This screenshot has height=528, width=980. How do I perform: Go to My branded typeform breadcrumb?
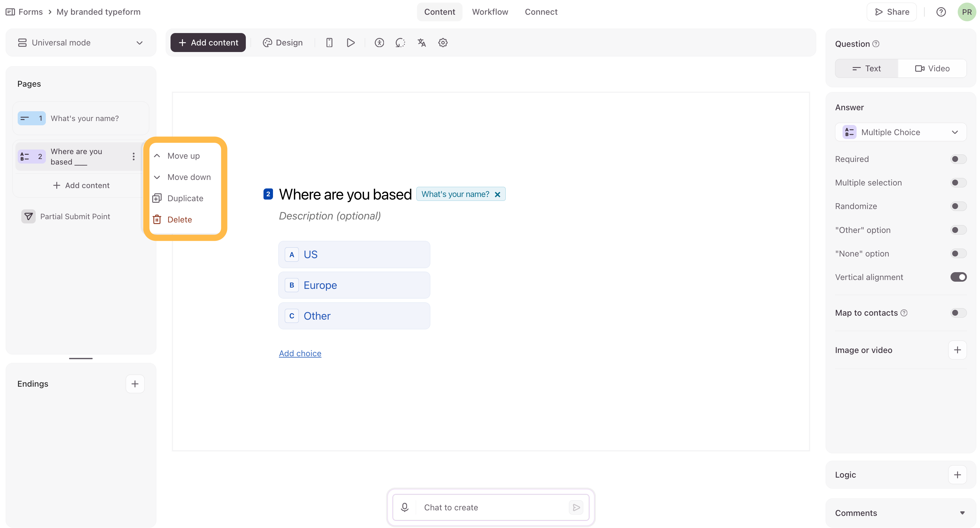pos(98,12)
